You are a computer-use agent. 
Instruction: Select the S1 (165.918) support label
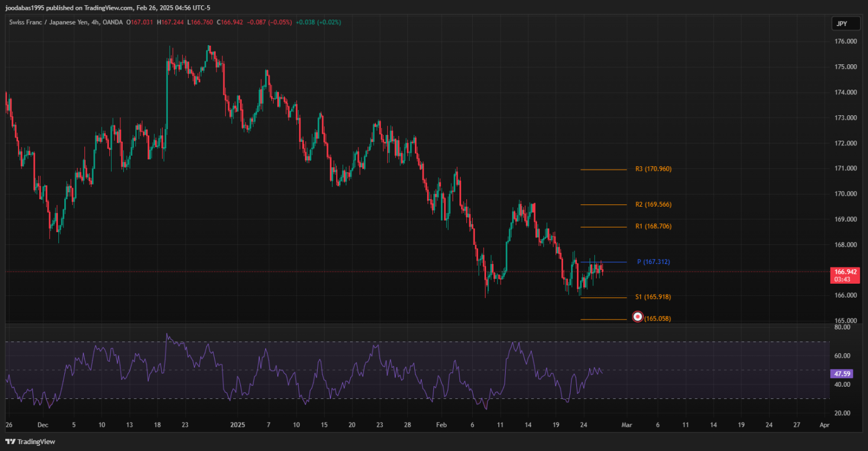(653, 297)
